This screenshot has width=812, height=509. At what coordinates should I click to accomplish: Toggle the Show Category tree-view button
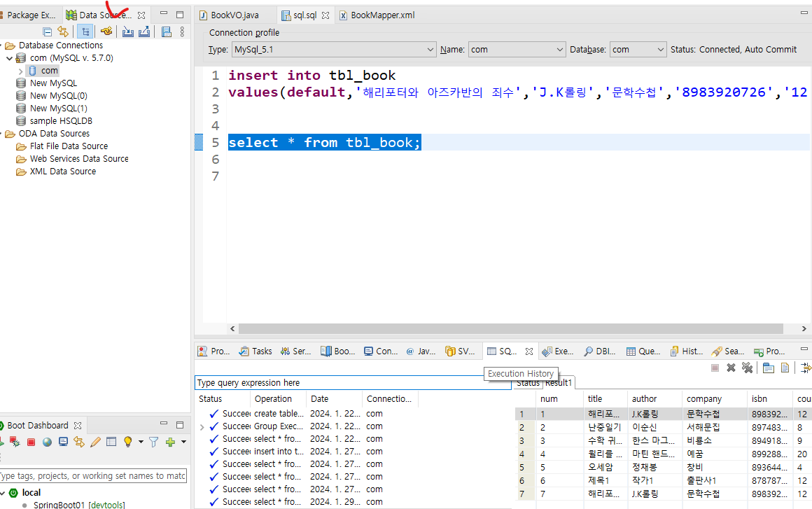[85, 32]
